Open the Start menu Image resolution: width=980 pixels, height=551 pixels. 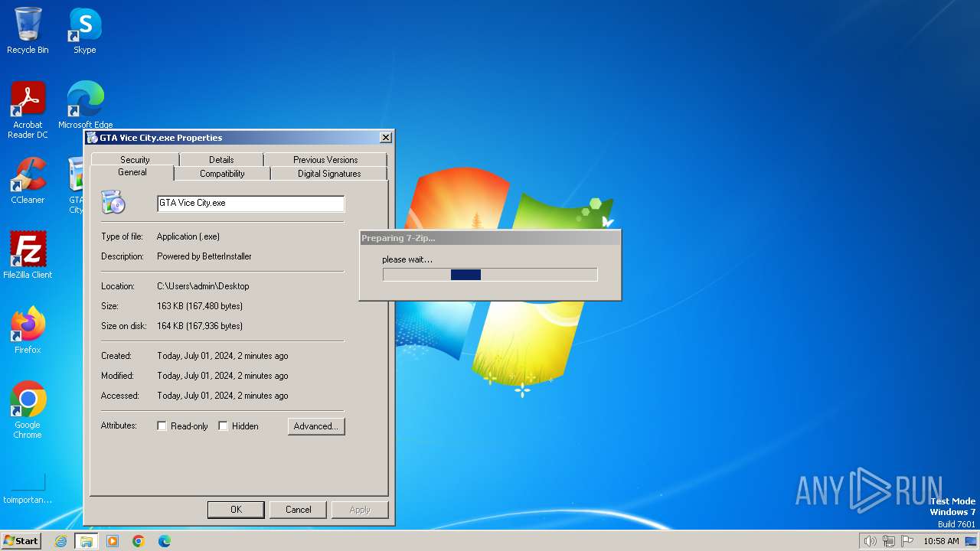(x=21, y=541)
